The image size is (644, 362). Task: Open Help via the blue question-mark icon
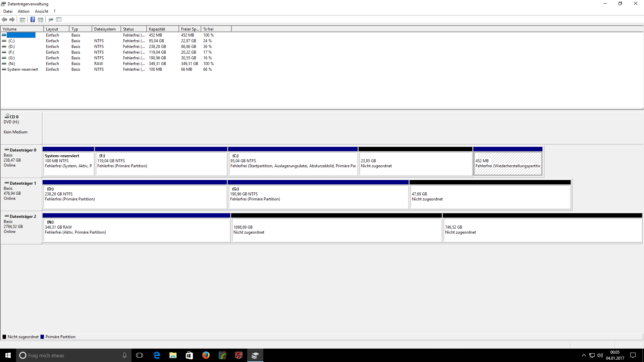pyautogui.click(x=33, y=19)
